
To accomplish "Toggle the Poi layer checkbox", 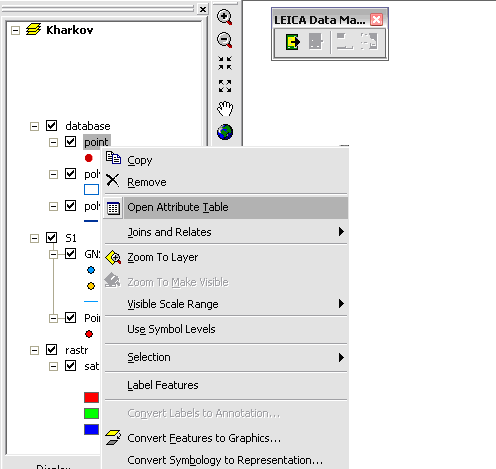I will click(x=70, y=318).
